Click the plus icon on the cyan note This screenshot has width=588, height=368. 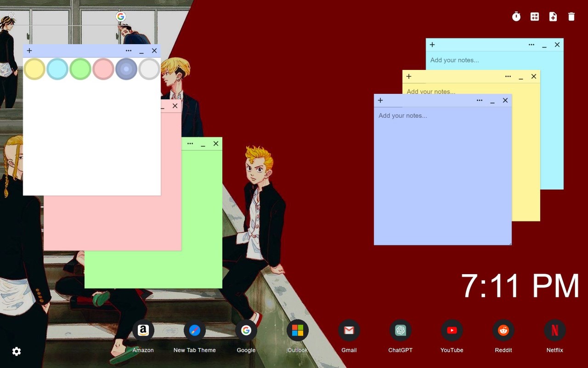click(432, 45)
